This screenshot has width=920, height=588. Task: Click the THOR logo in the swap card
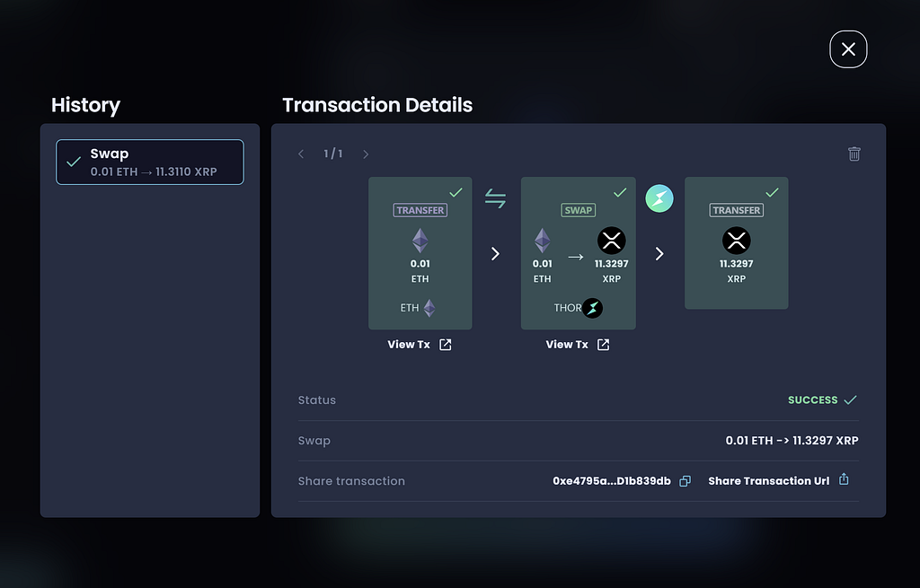tap(593, 308)
